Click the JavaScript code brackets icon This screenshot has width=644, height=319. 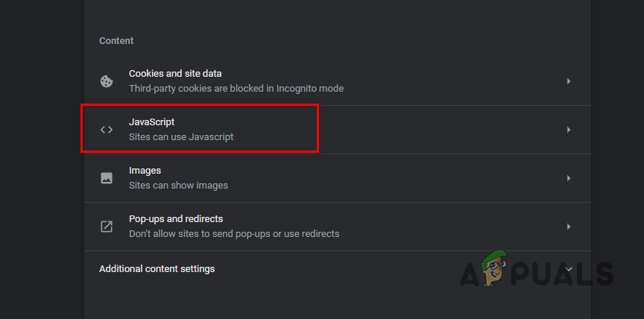(x=107, y=130)
